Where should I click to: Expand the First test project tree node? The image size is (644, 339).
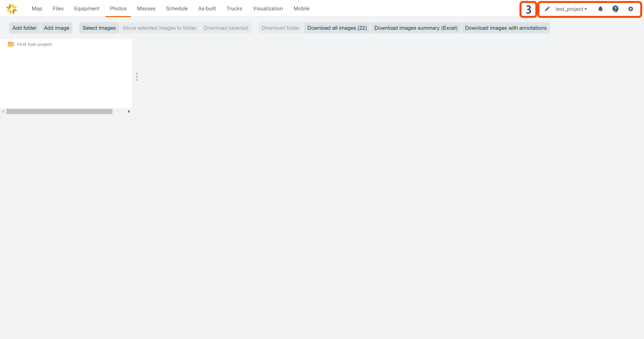pos(4,45)
